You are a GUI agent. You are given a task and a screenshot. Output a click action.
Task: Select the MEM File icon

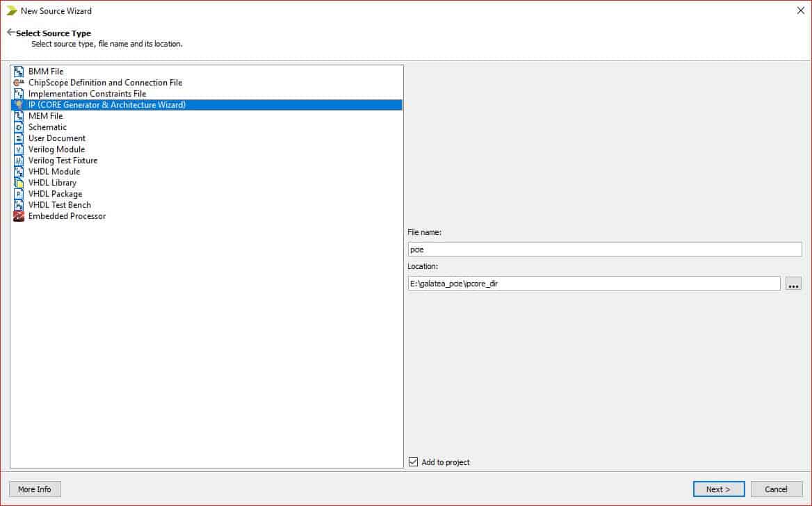pos(19,116)
